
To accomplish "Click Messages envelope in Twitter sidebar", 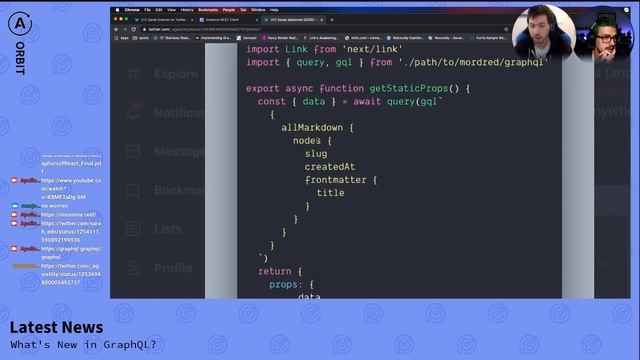I will [x=133, y=151].
